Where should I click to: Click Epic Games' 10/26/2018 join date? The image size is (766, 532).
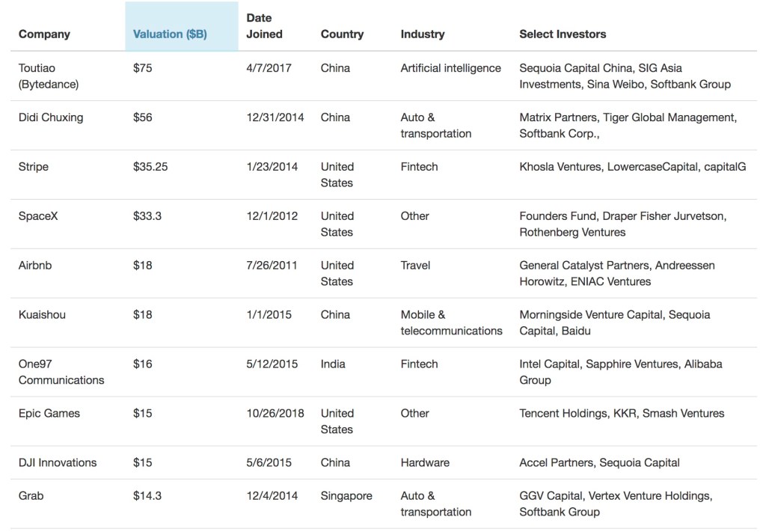(275, 414)
